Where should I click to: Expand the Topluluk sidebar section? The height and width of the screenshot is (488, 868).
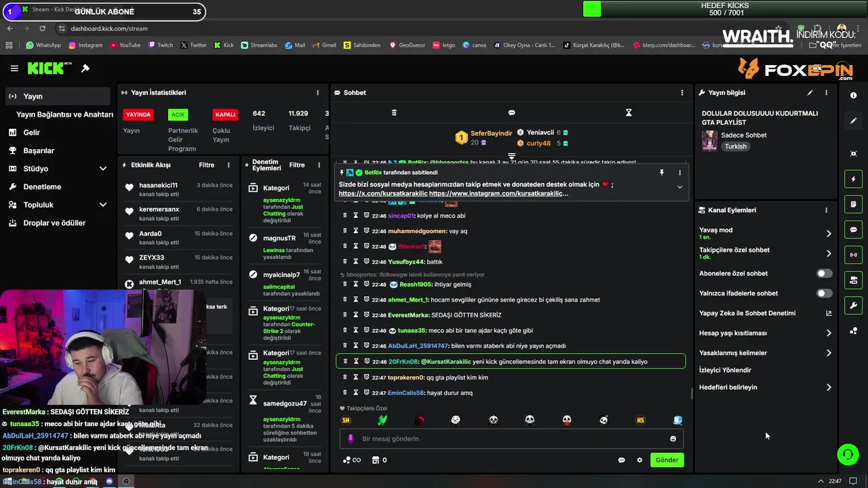(x=103, y=205)
